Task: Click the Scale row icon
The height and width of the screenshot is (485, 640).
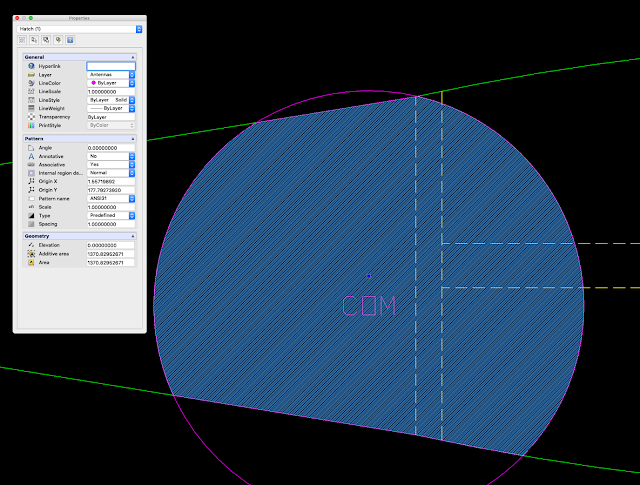Action: (31, 207)
